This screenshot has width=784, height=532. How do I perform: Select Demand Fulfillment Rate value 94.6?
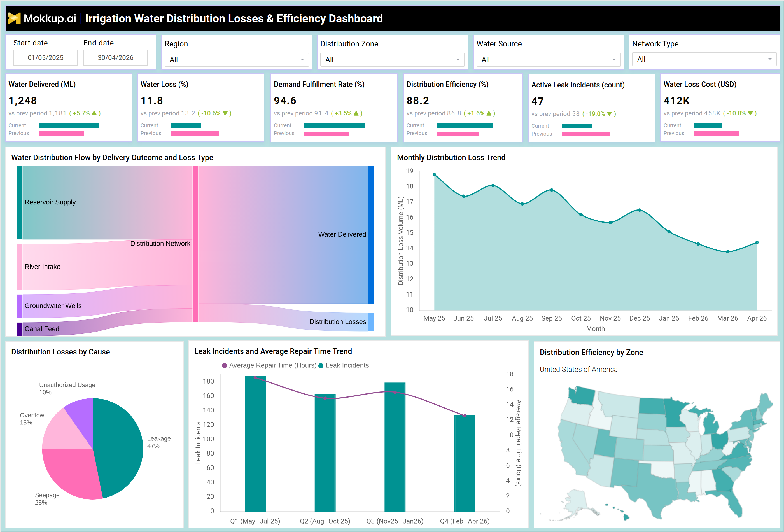pos(285,101)
